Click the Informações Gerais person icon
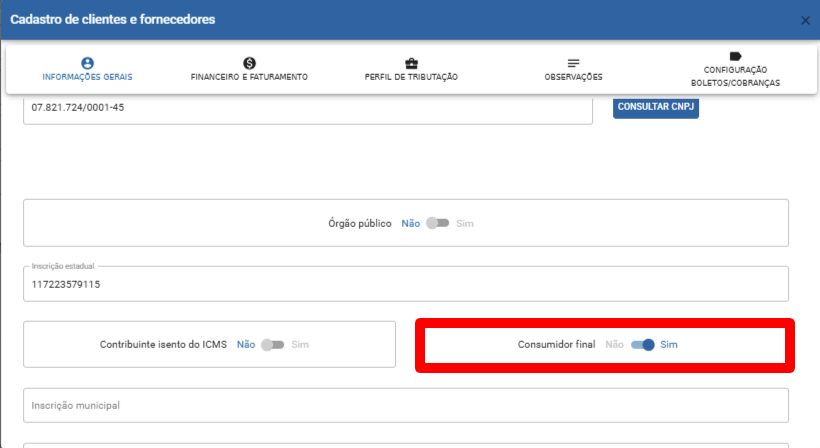Screen dimensions: 820x448 click(x=87, y=63)
